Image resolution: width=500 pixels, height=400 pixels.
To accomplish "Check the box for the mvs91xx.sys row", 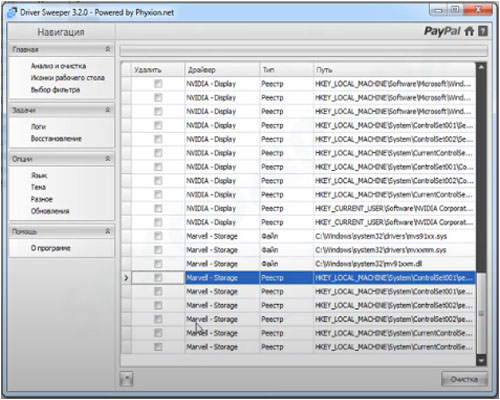I will tap(158, 236).
